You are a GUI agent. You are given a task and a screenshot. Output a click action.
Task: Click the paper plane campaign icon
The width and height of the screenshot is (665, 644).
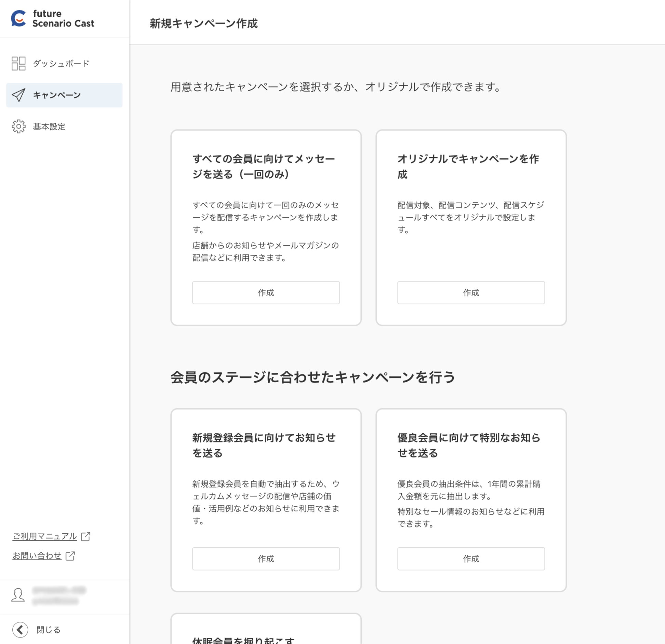tap(19, 95)
